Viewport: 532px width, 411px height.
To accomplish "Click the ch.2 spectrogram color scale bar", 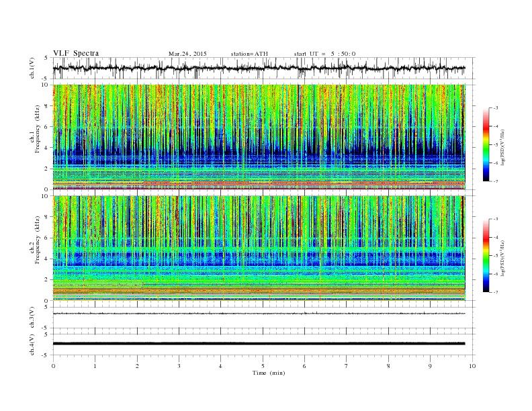I will coord(486,256).
